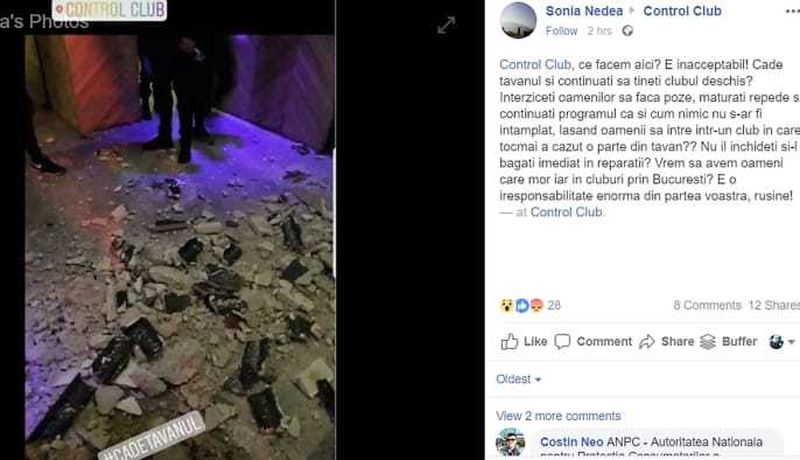The height and width of the screenshot is (460, 800).
Task: Click the Sonia Nedea name link
Action: point(584,11)
